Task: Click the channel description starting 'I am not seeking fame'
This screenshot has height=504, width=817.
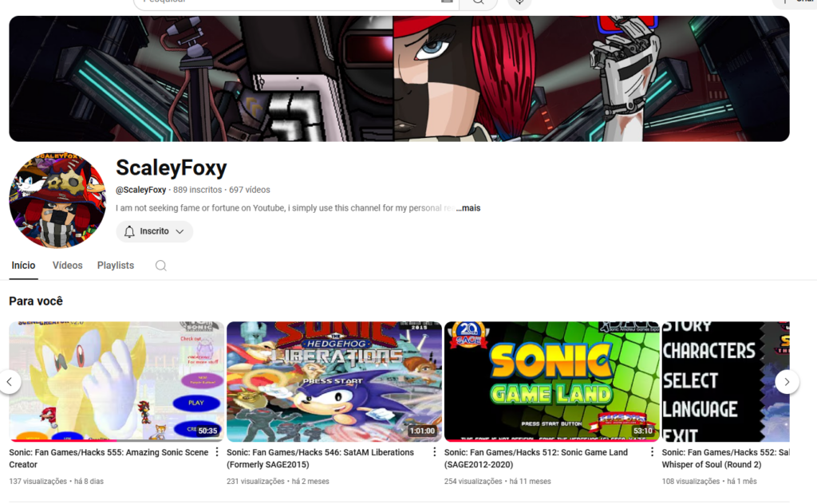Action: 286,208
